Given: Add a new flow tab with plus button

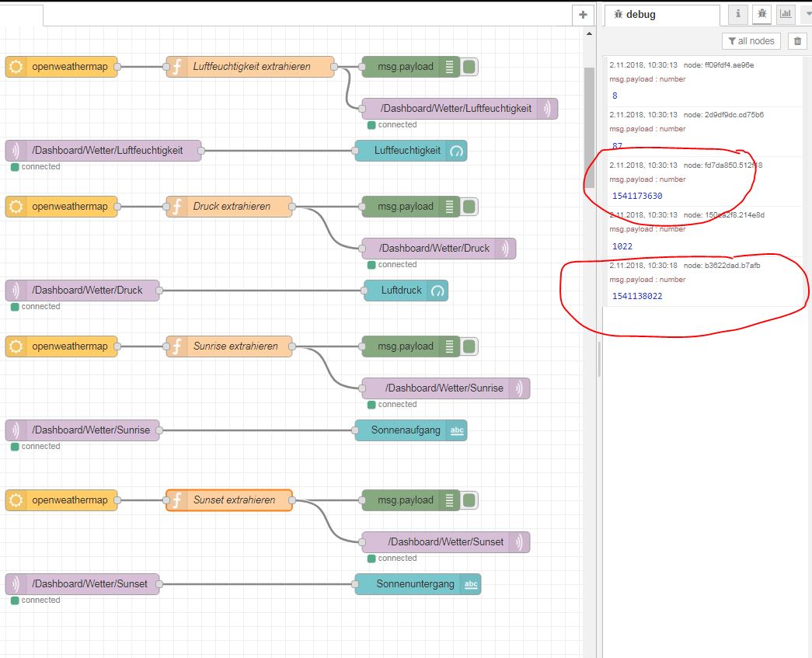Looking at the screenshot, I should pos(582,15).
